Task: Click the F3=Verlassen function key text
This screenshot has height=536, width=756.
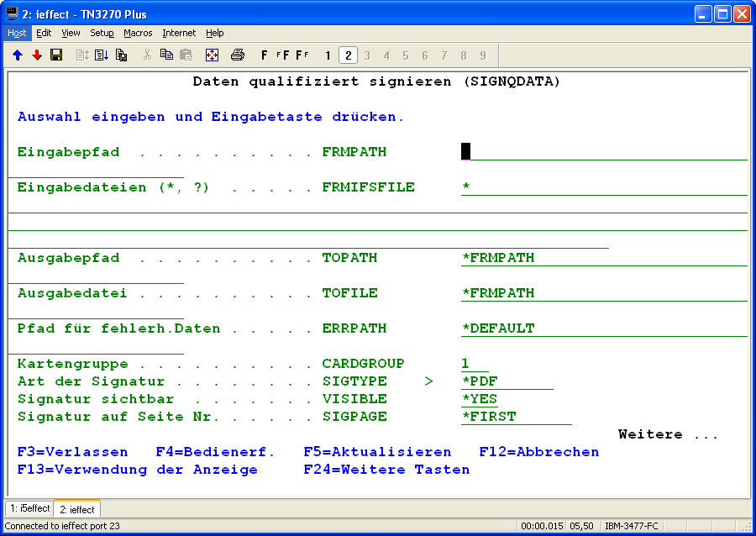Action: pos(72,452)
